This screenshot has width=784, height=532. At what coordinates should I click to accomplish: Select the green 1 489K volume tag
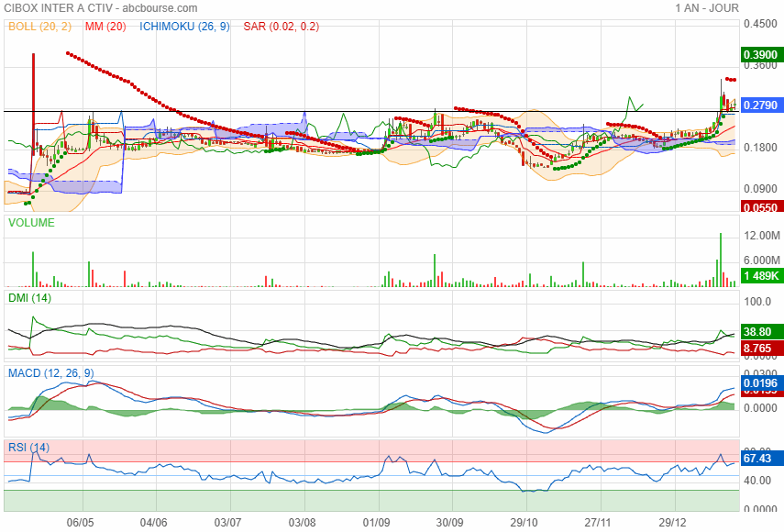(x=762, y=275)
